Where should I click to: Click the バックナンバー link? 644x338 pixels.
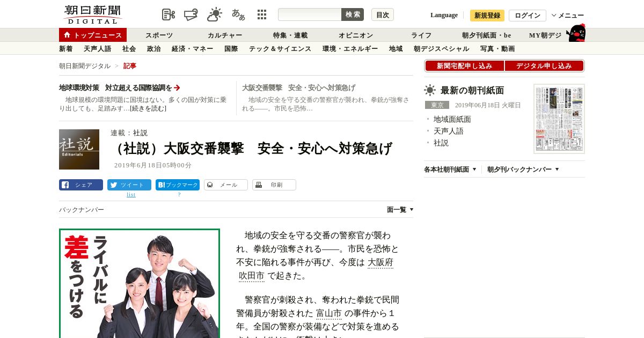coord(82,210)
